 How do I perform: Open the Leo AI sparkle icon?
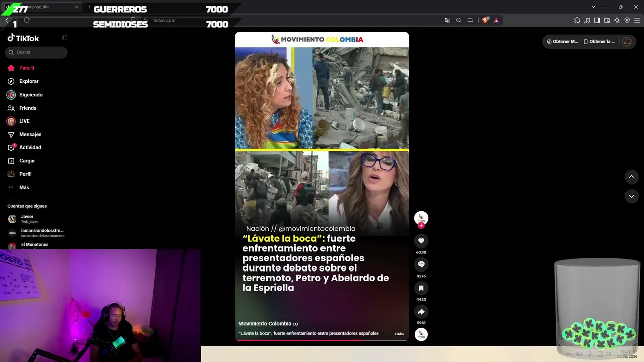(x=617, y=20)
